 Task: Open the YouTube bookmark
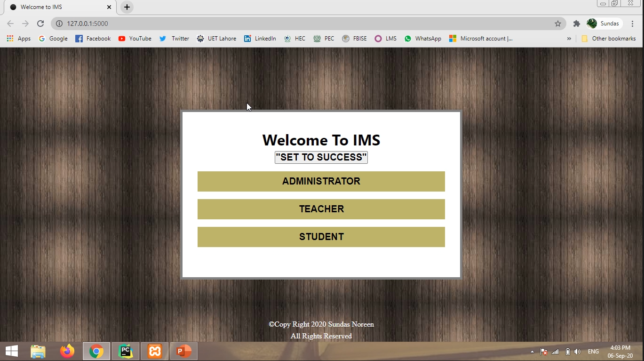coord(135,39)
